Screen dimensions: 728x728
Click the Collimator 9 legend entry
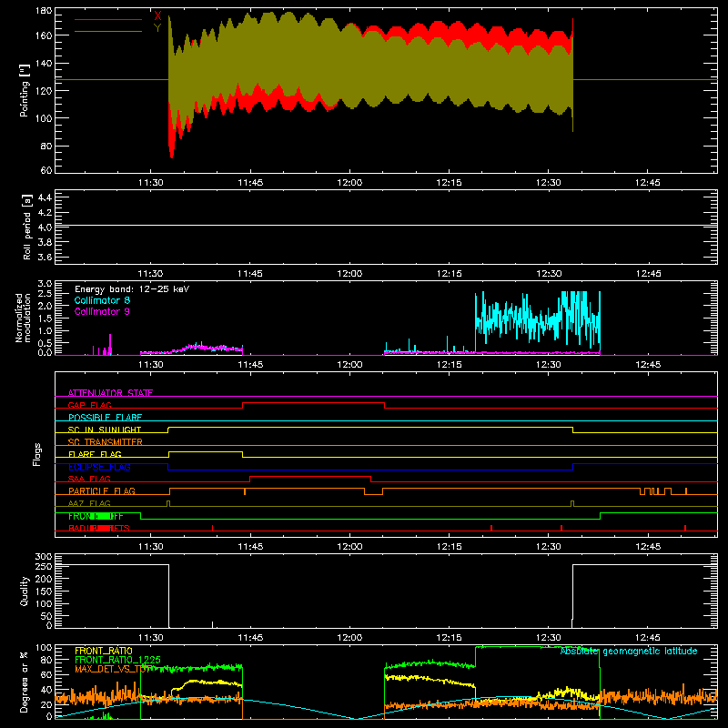102,311
